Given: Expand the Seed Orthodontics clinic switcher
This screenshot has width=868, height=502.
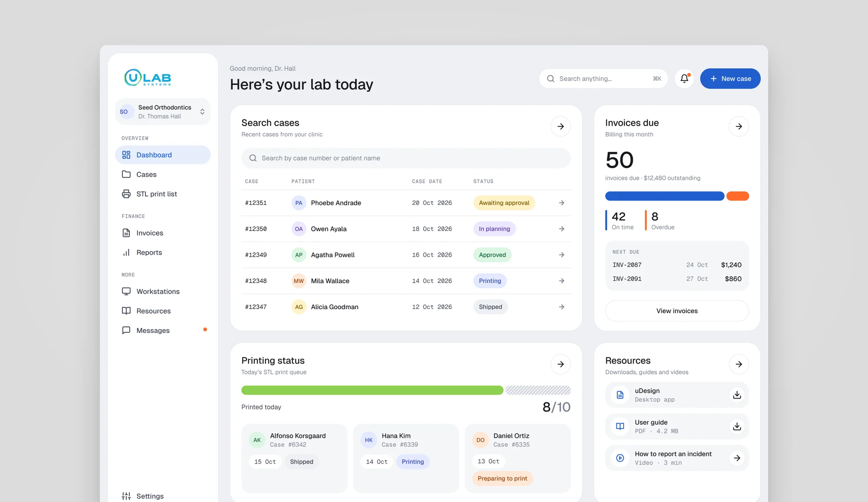Looking at the screenshot, I should [163, 112].
